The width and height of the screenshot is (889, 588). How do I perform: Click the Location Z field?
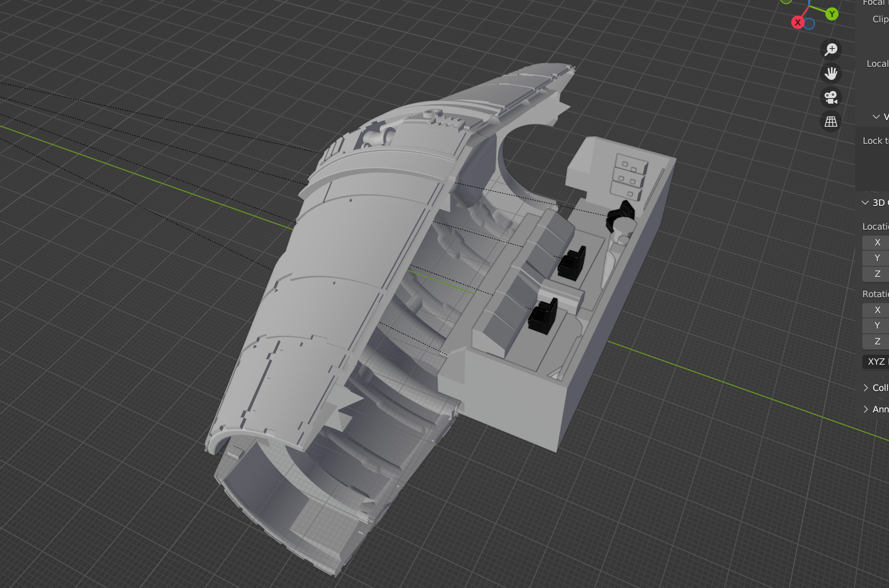pyautogui.click(x=875, y=274)
